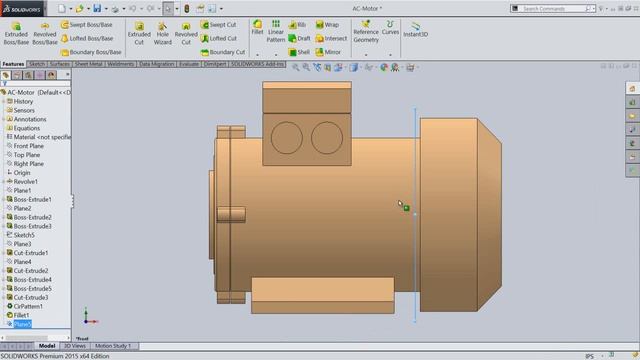Open Reference Geometry tools

coord(366,31)
